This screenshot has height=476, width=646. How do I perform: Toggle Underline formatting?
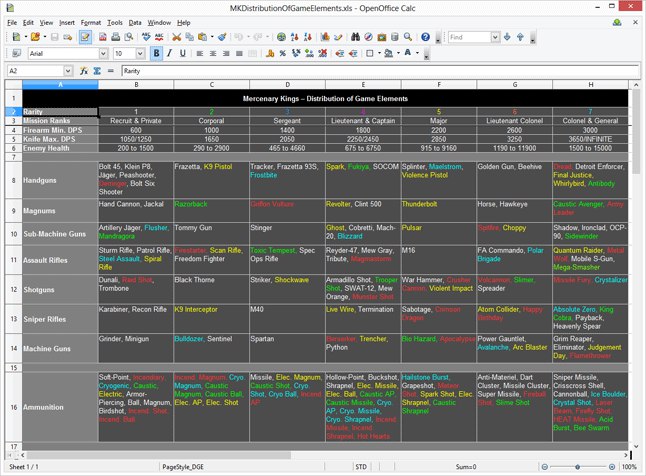coord(183,53)
